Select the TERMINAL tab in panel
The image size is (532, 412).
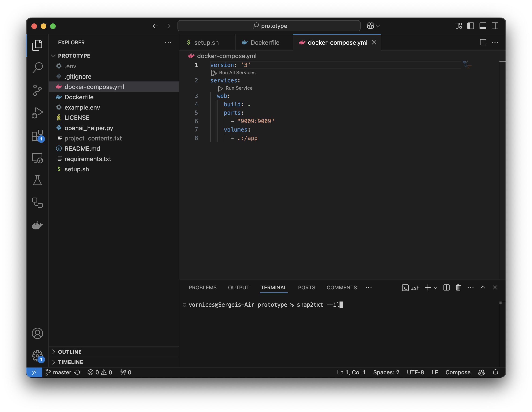click(x=274, y=287)
